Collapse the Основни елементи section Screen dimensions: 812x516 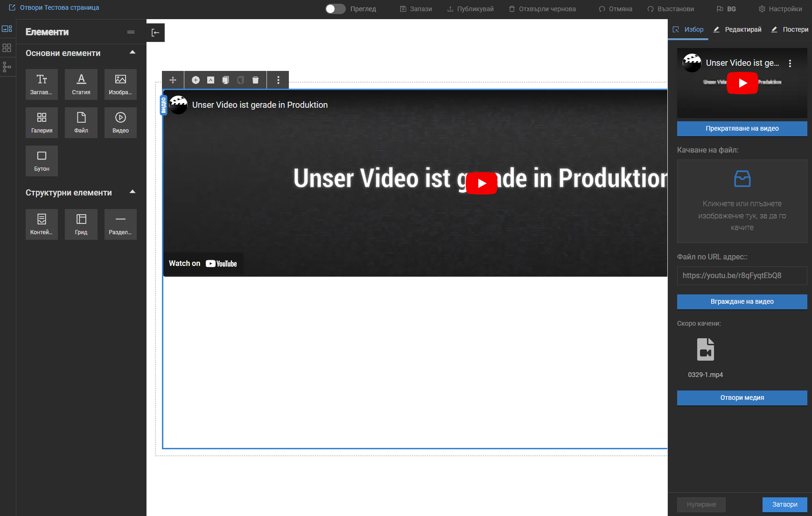click(133, 53)
